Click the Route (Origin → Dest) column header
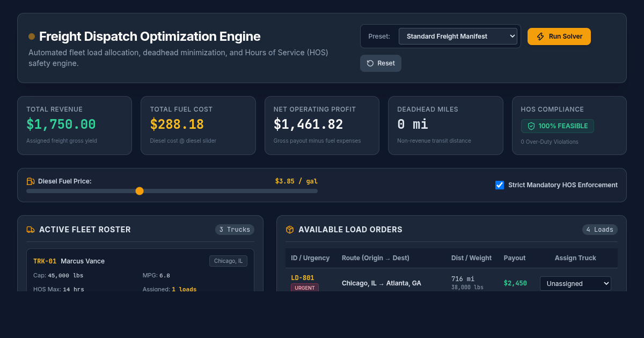This screenshot has width=644, height=338. pos(376,258)
